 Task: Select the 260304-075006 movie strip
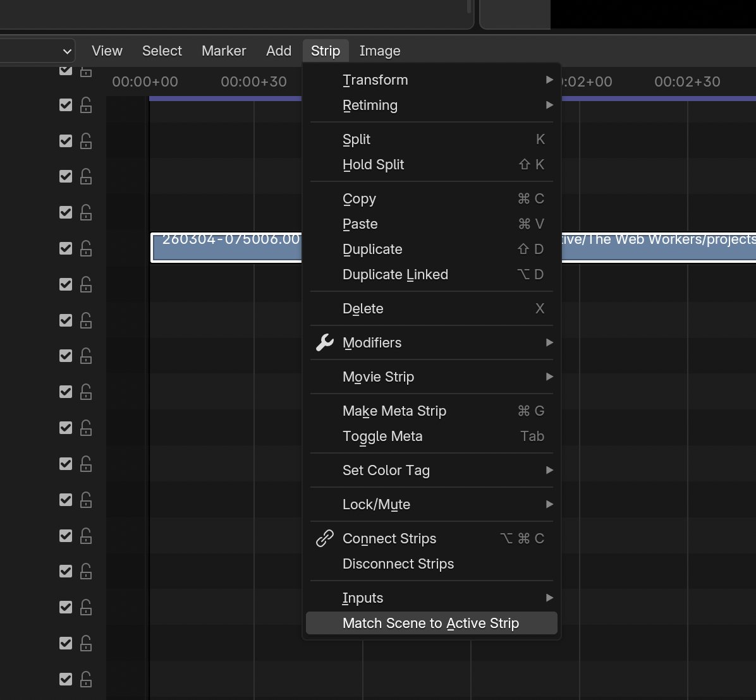click(226, 248)
